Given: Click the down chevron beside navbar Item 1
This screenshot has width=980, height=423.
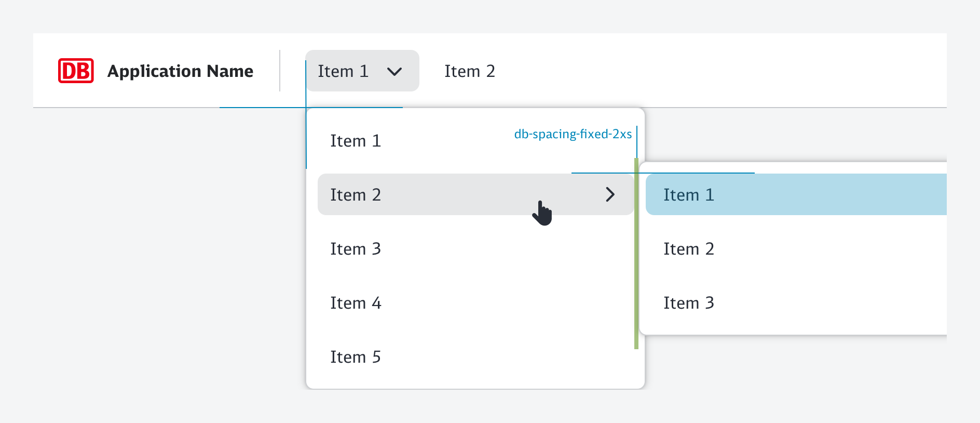Looking at the screenshot, I should [394, 71].
